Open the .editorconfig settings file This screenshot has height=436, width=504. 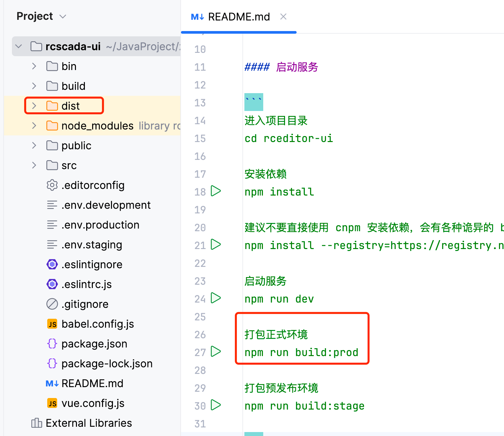93,185
